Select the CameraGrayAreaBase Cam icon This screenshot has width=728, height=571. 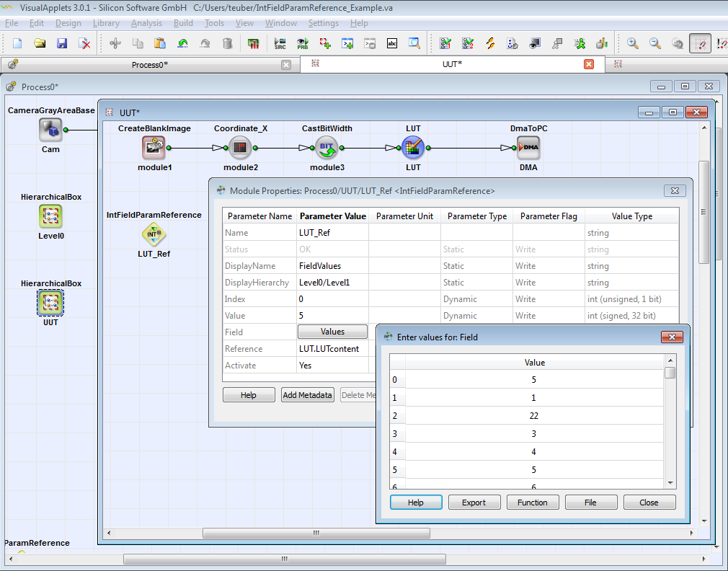coord(50,130)
